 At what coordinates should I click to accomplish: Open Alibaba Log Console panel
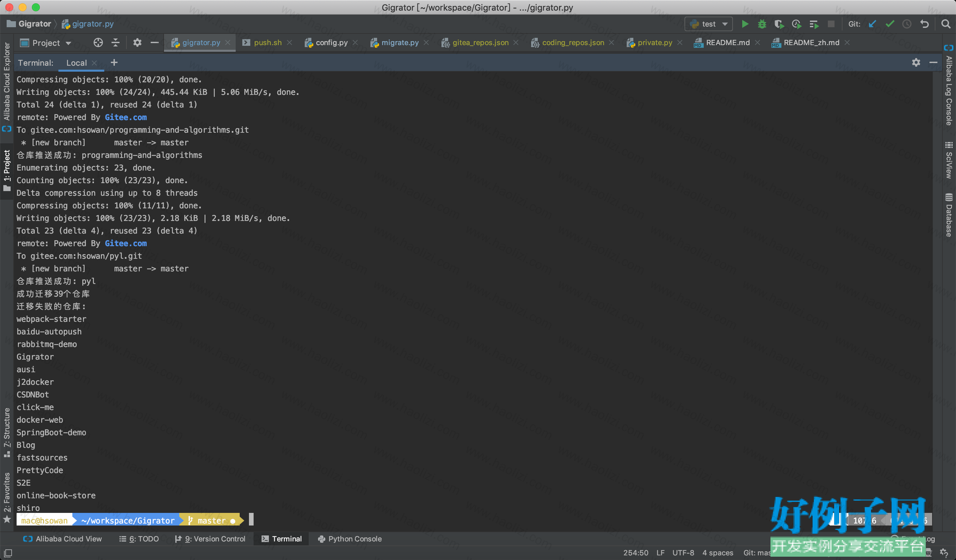[949, 85]
